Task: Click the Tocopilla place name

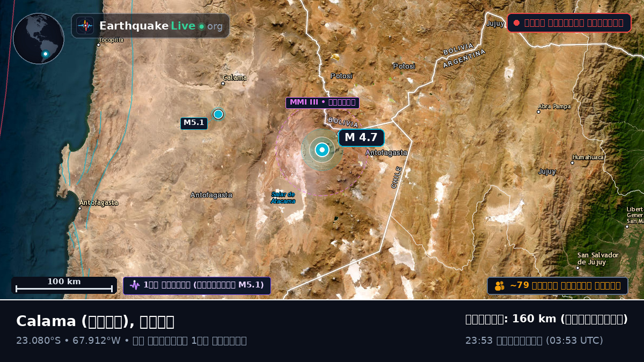Action: 111,40
